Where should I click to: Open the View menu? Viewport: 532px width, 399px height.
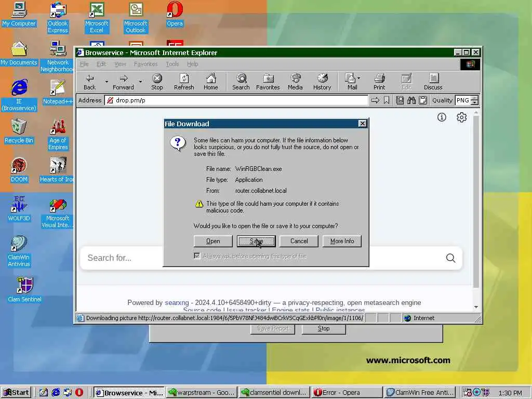[x=120, y=64]
